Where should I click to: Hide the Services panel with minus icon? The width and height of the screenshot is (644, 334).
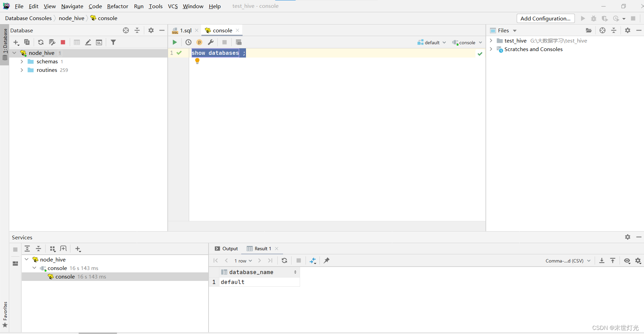639,237
